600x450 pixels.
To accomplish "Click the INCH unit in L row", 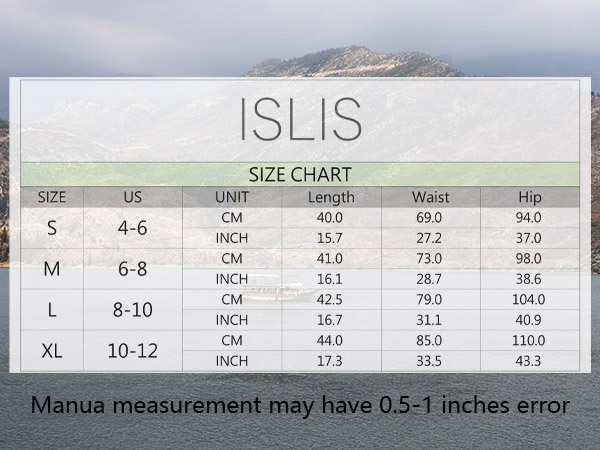I will [232, 320].
